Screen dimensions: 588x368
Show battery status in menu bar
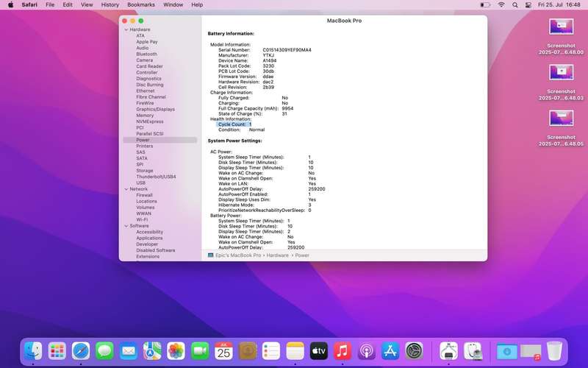[485, 5]
